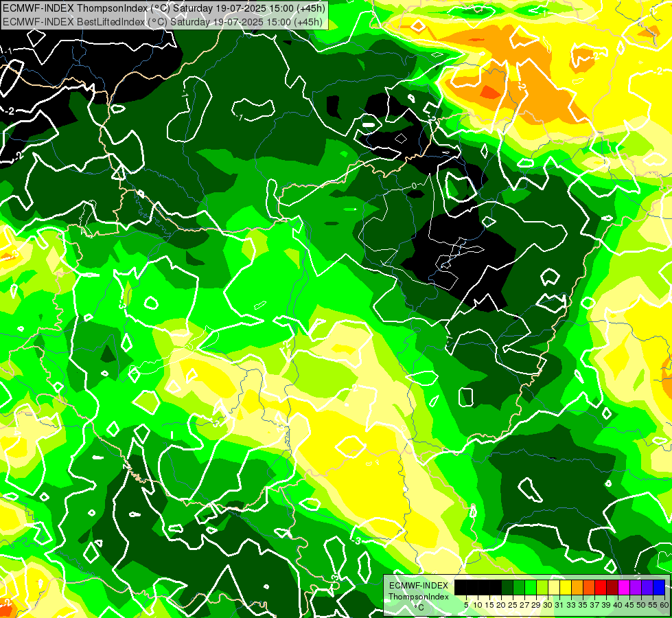Click legend scale value 39
This screenshot has width=672, height=618.
tap(606, 605)
